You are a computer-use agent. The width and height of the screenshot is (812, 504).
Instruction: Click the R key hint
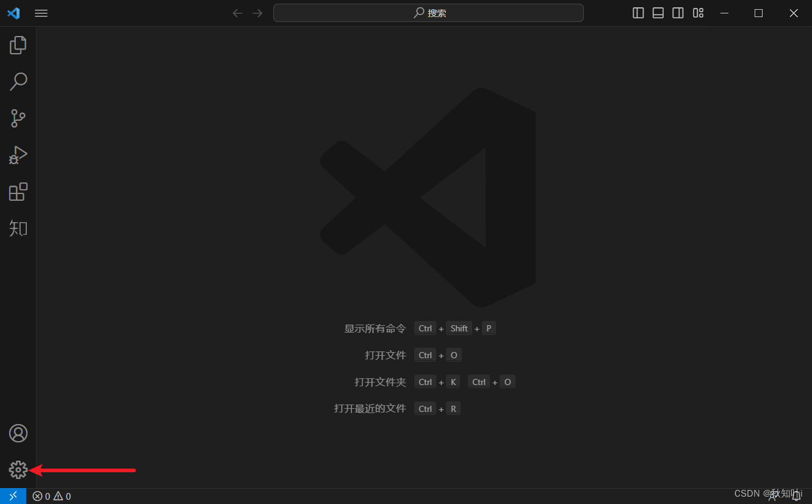click(x=453, y=409)
